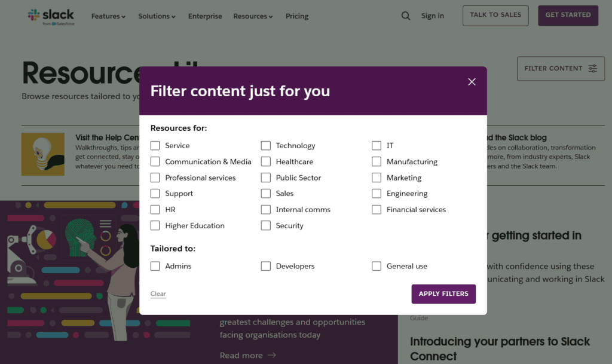The image size is (612, 364).
Task: Select the Technology checkbox
Action: [266, 145]
